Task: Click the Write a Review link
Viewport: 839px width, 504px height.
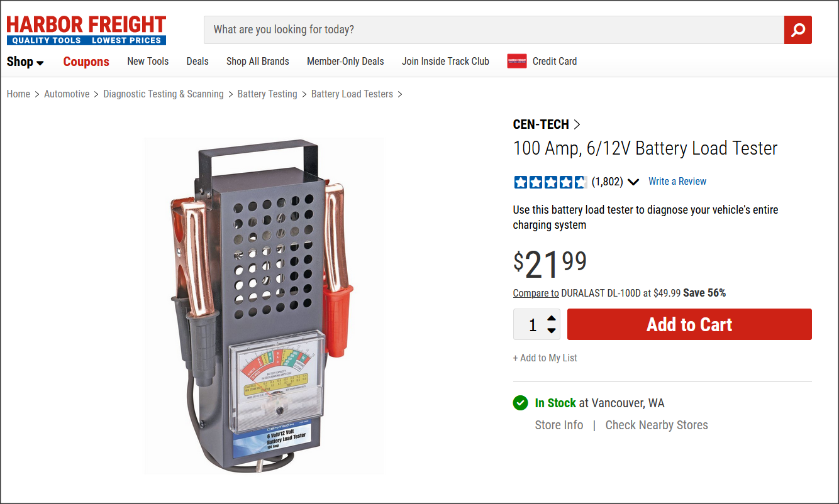Action: [x=677, y=182]
